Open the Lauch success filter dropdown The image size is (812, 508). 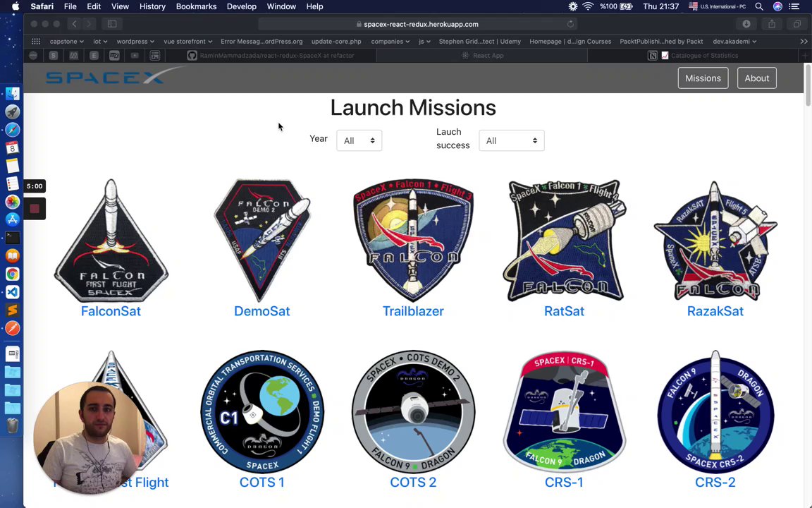[x=511, y=140]
